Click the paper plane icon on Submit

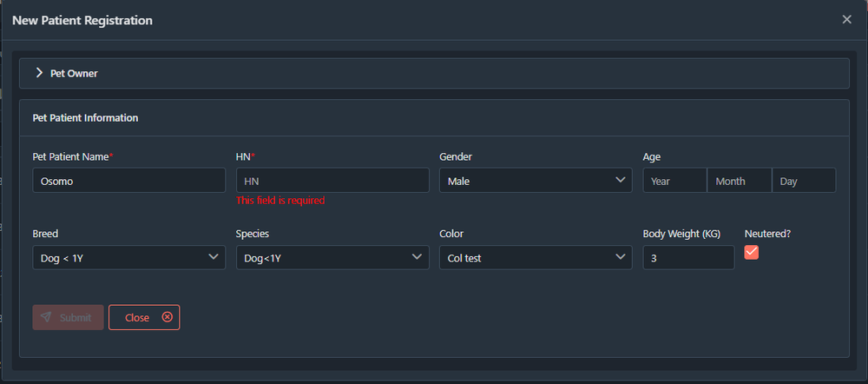[x=46, y=318]
